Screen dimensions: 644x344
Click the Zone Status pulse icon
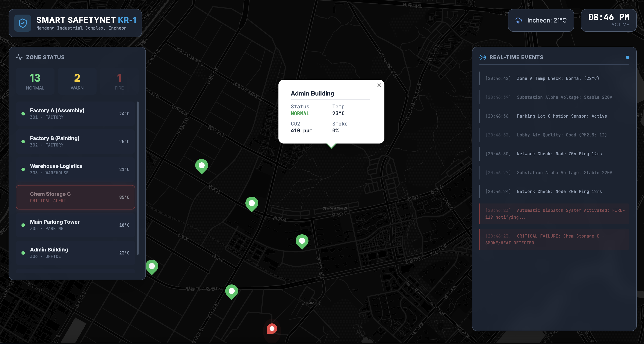(x=19, y=57)
